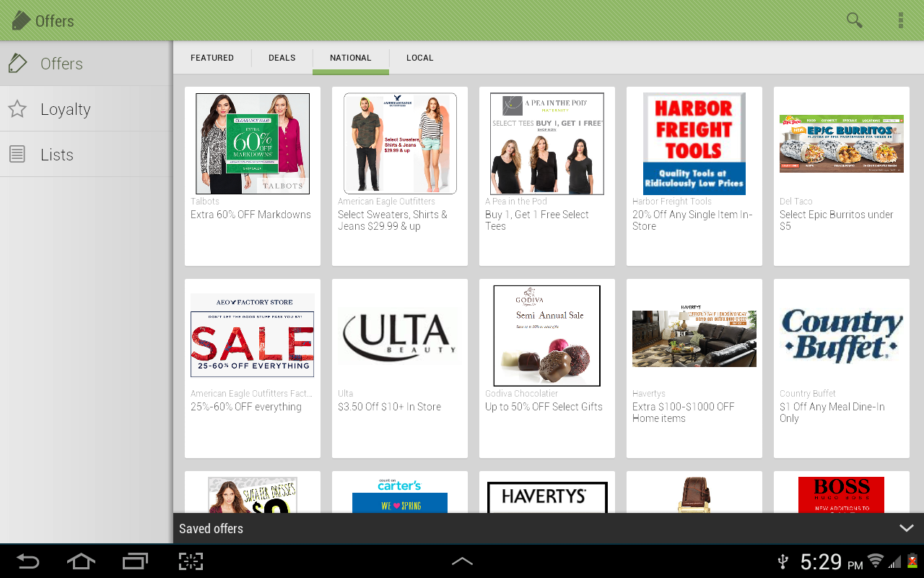Open the overflow menu with three dots
The width and height of the screenshot is (924, 578).
(x=901, y=20)
